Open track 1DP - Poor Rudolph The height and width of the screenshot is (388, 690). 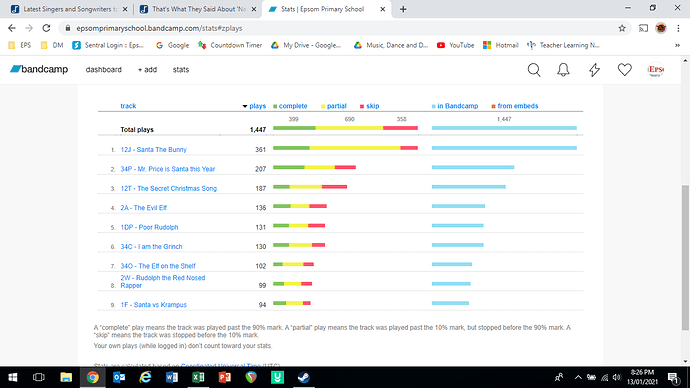149,227
